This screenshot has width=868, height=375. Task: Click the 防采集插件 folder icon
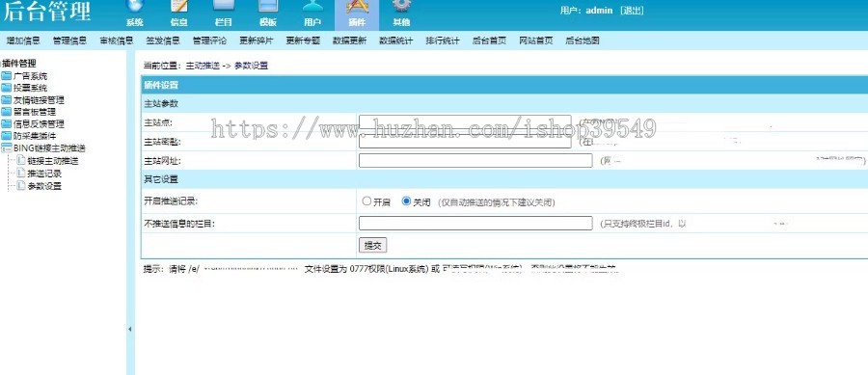(x=6, y=136)
